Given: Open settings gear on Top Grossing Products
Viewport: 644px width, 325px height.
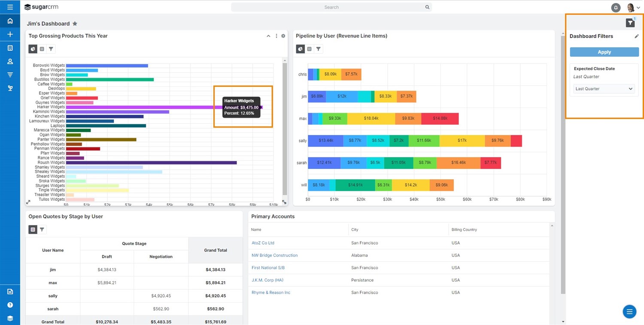Looking at the screenshot, I should [x=283, y=36].
